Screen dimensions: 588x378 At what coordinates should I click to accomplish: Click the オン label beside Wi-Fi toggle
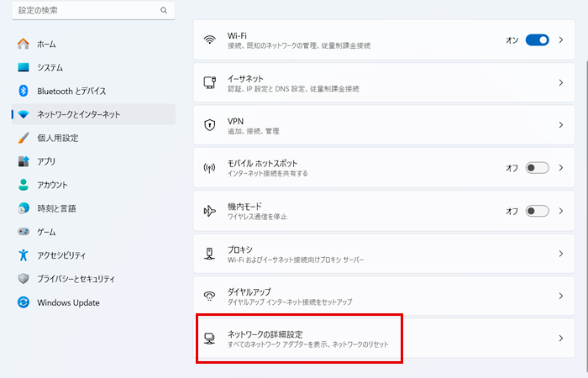coord(512,40)
